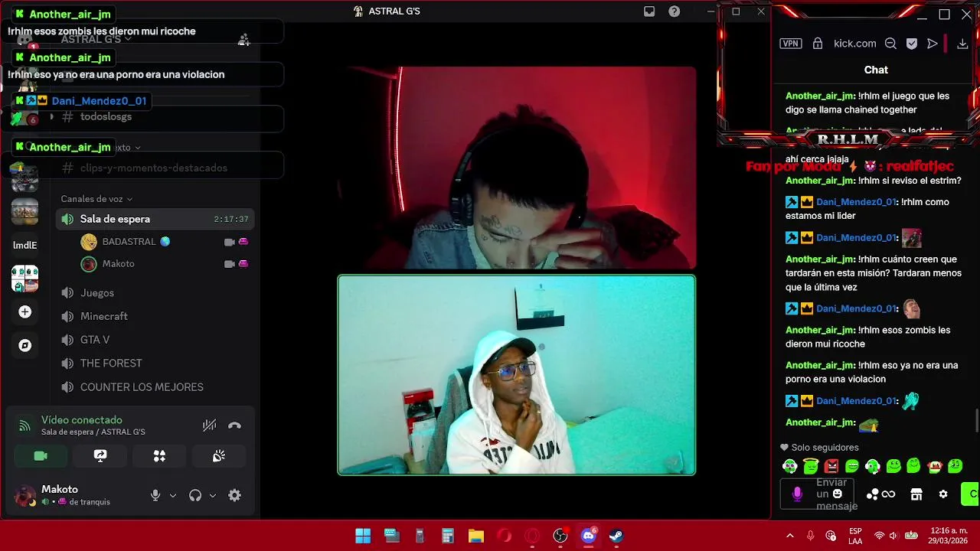Select the Sala de espera voice channel

click(x=155, y=219)
